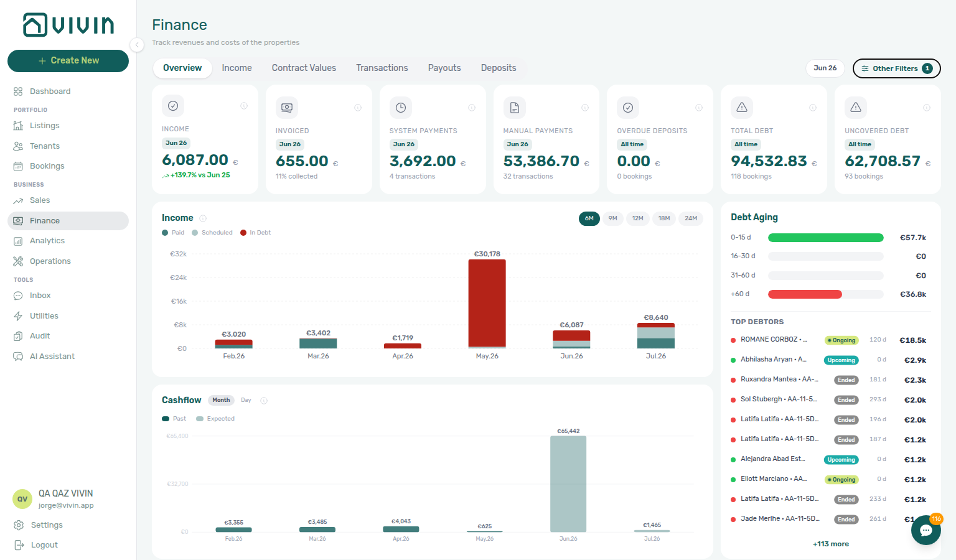Open the Jun 26 date picker

825,68
